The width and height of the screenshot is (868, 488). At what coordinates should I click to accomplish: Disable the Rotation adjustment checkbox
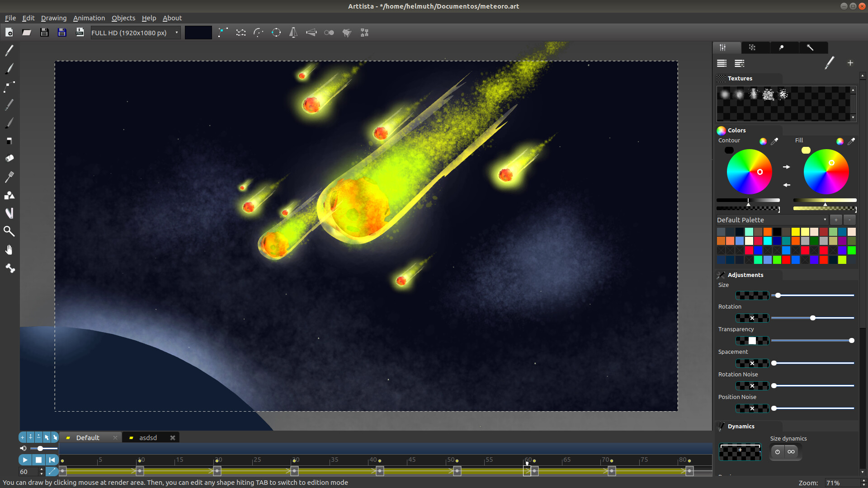(752, 318)
